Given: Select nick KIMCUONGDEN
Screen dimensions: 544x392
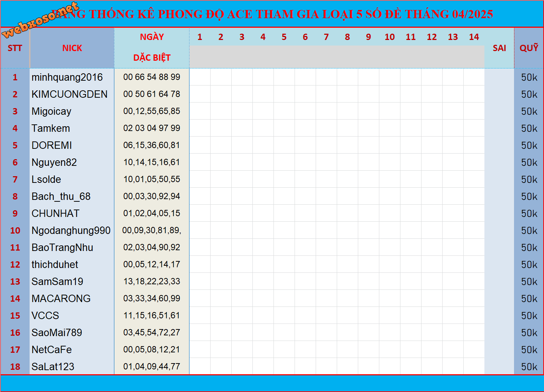Looking at the screenshot, I should [x=70, y=94].
